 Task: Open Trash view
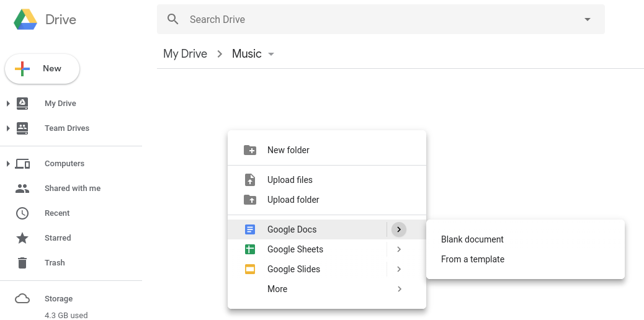pos(55,262)
